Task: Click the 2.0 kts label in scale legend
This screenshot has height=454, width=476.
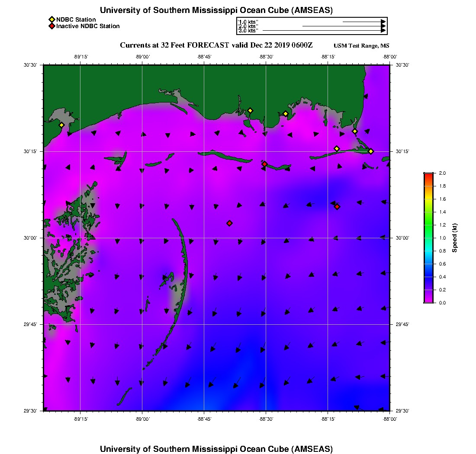Action: [248, 26]
